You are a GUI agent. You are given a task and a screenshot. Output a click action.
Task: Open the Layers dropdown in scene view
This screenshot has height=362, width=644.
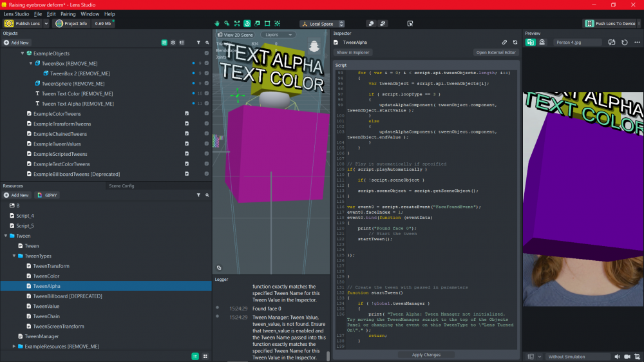(278, 35)
